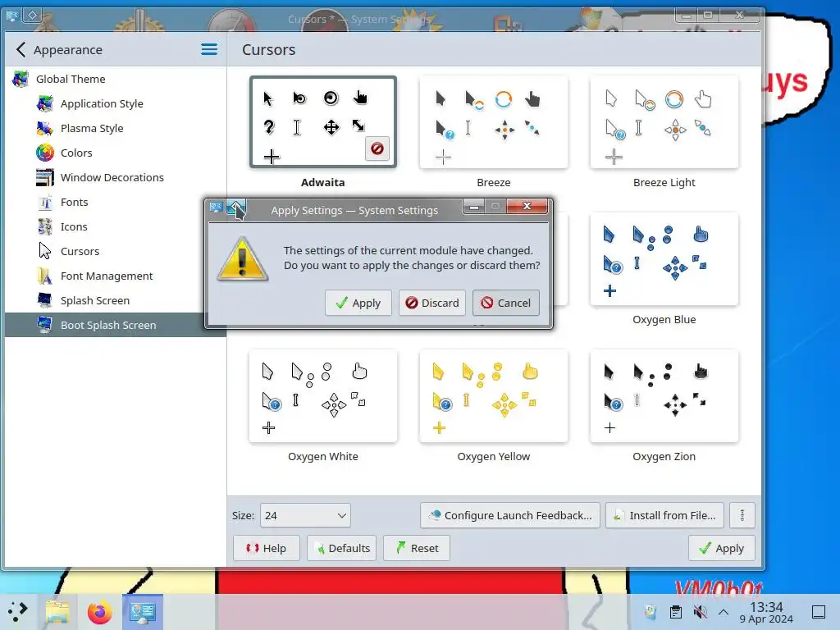Click the Font Management icon
Screen dimensions: 840x630
point(45,276)
